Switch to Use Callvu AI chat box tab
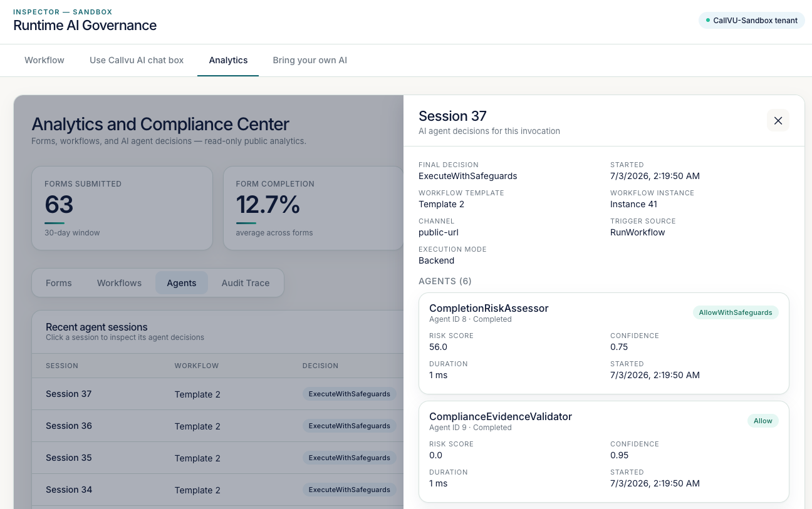The image size is (812, 509). point(137,60)
